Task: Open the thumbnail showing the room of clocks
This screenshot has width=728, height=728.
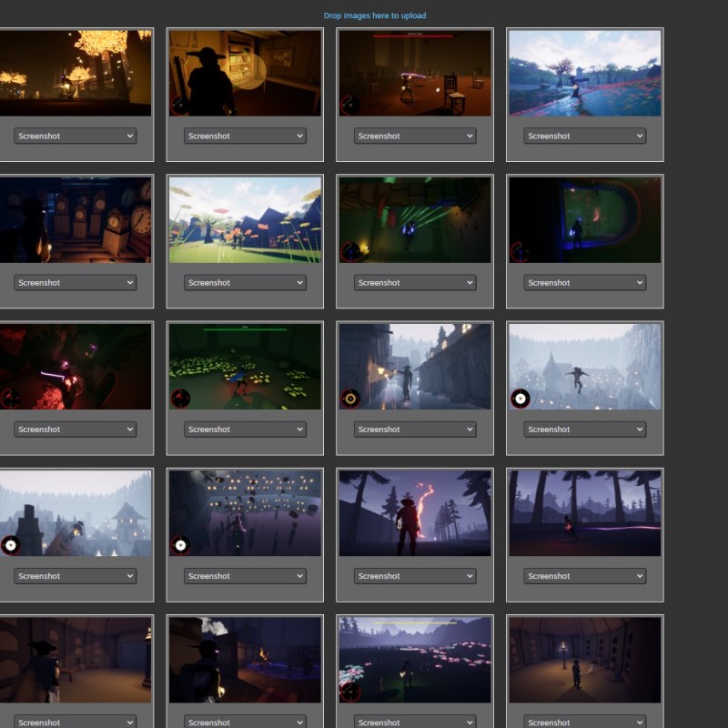Action: pos(75,219)
